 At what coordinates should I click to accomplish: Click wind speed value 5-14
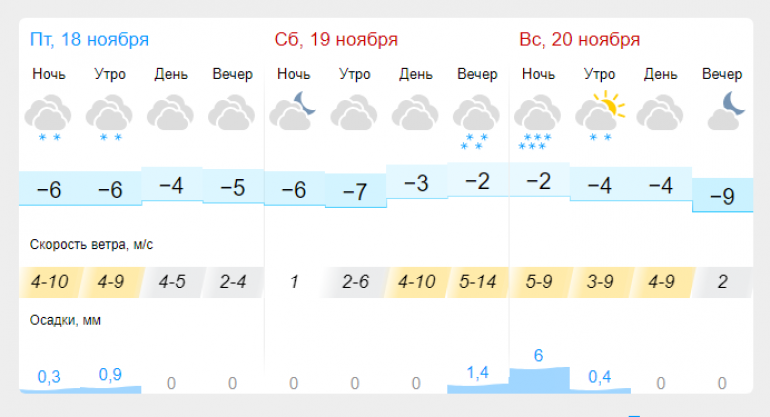click(x=477, y=282)
